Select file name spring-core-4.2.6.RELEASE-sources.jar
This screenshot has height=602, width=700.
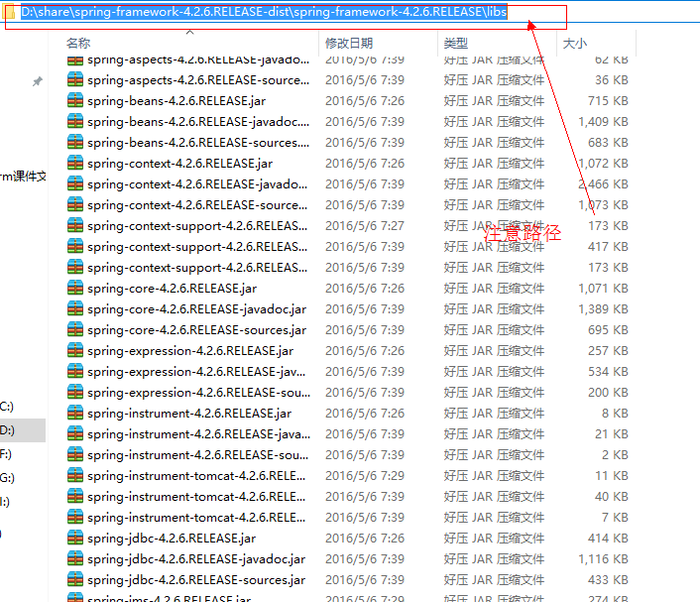tap(197, 330)
